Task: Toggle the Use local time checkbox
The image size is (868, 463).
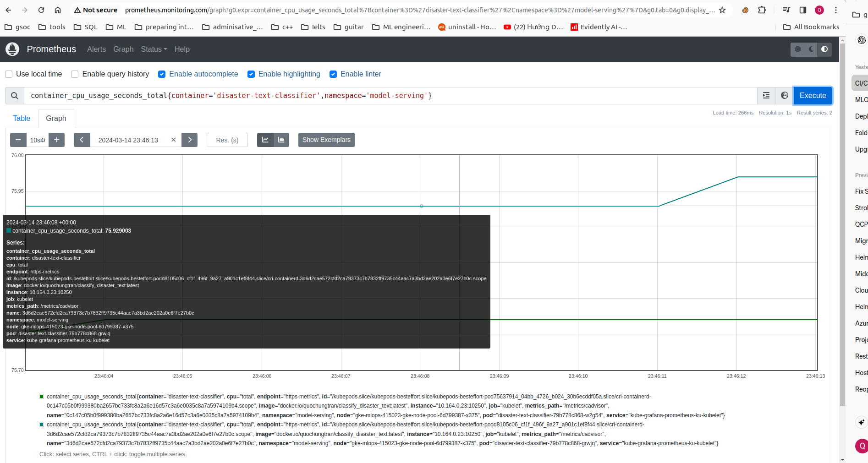Action: click(x=9, y=74)
